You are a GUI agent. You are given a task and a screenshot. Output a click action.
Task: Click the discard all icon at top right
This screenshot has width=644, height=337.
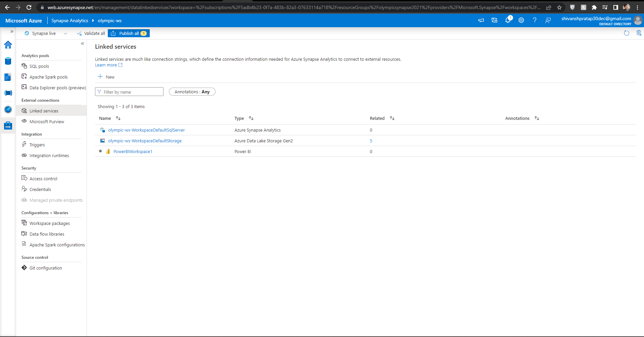pyautogui.click(x=639, y=33)
